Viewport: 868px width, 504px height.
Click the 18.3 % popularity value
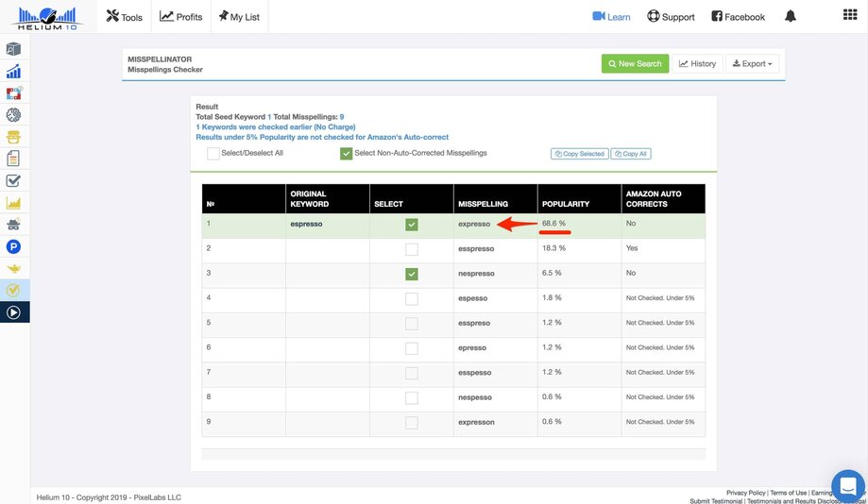pyautogui.click(x=553, y=248)
